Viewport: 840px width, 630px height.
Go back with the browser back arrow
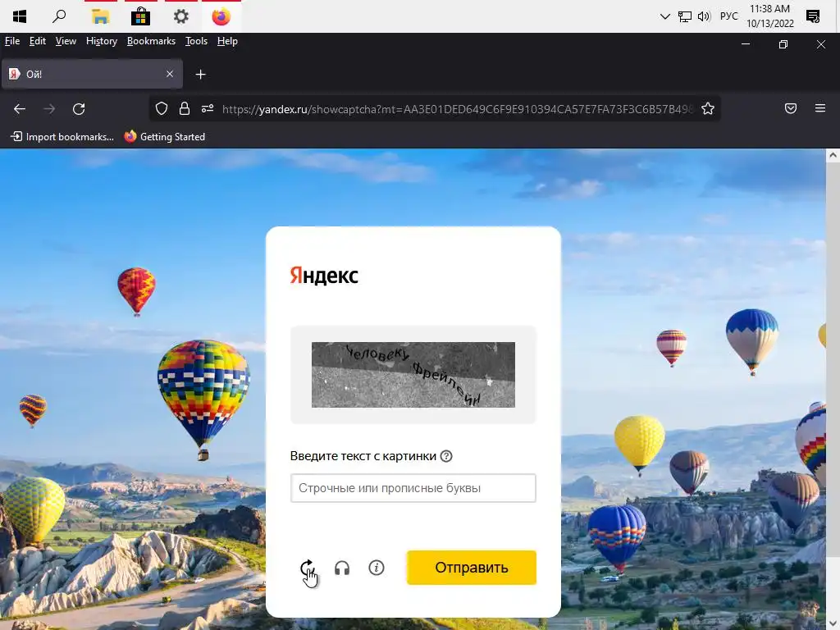point(20,109)
